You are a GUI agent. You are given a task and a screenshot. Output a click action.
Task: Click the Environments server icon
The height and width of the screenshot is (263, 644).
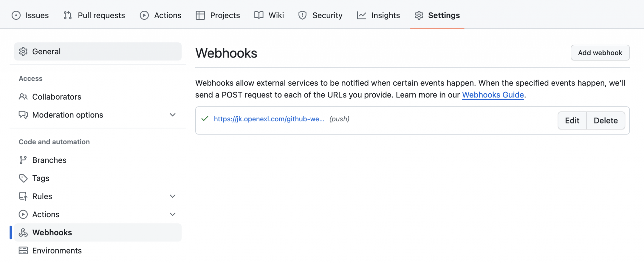[x=23, y=251]
